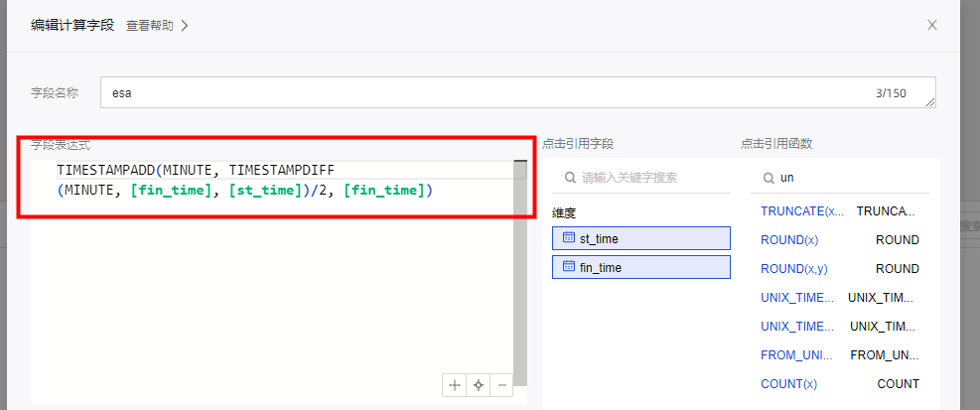Viewport: 980px width, 410px height.
Task: Insert the ROUND(x,y) function
Action: pos(795,269)
